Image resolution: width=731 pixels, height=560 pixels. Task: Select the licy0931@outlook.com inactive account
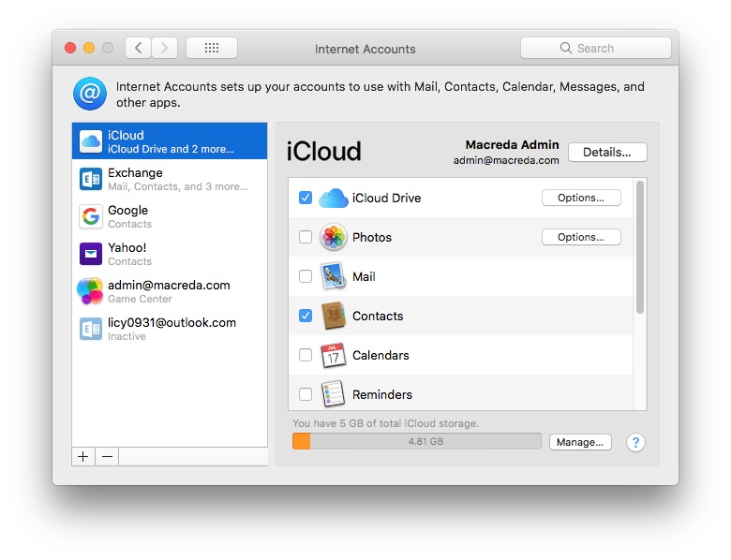click(x=170, y=329)
